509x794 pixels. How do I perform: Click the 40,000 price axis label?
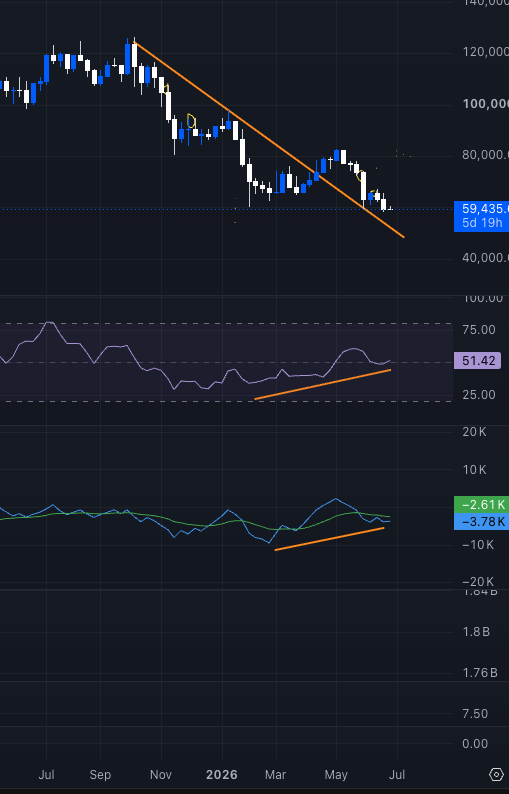click(x=485, y=258)
